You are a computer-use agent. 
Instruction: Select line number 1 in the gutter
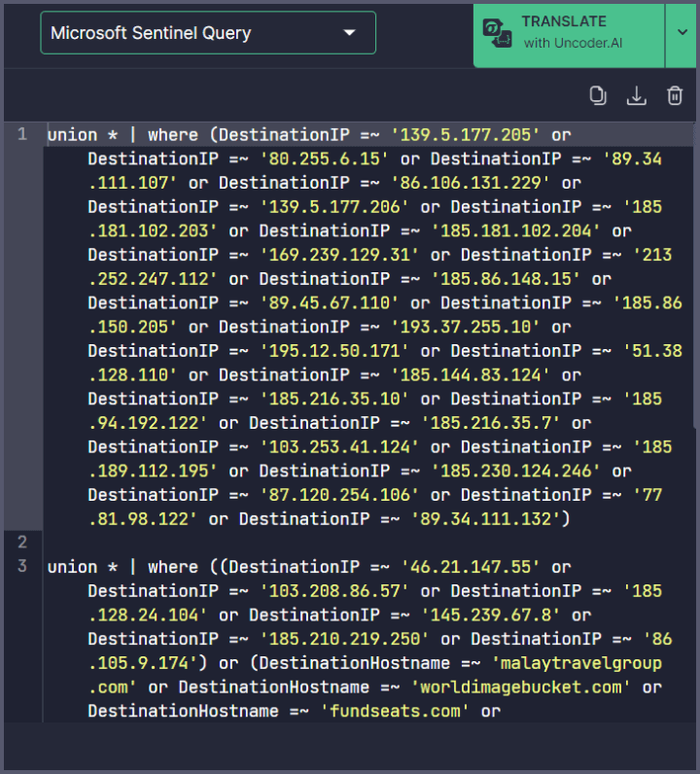21,134
